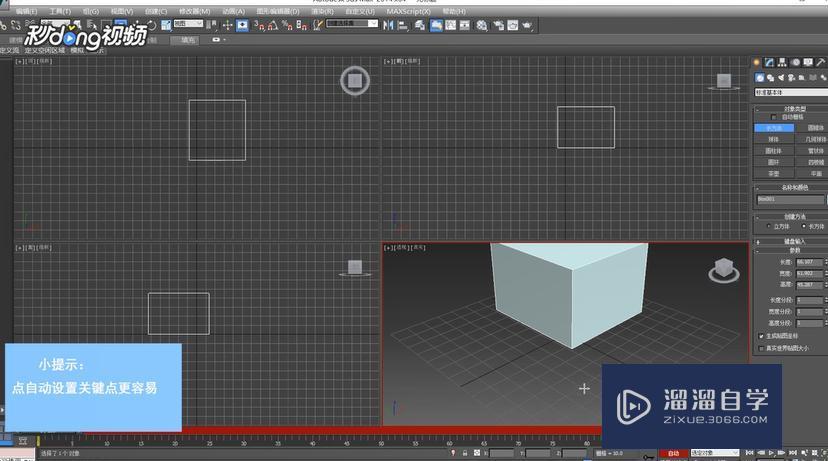The width and height of the screenshot is (828, 461).
Task: Open the 标准基本体 object type dropdown
Action: tap(791, 92)
